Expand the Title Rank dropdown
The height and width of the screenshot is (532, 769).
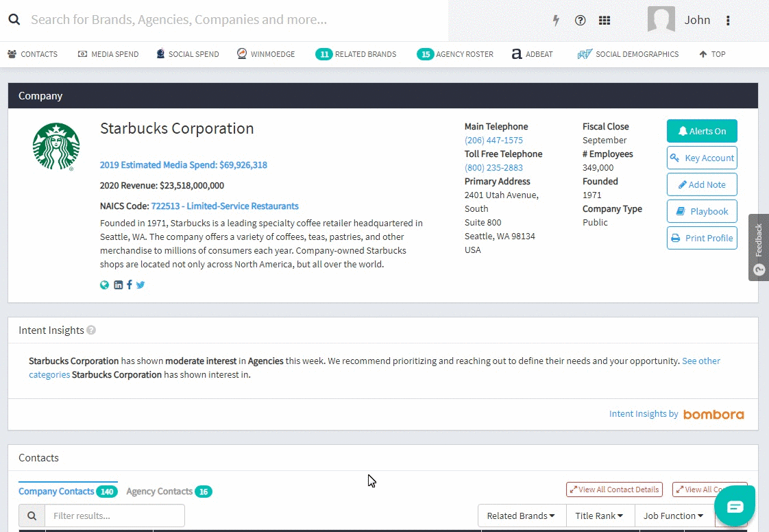coord(600,516)
